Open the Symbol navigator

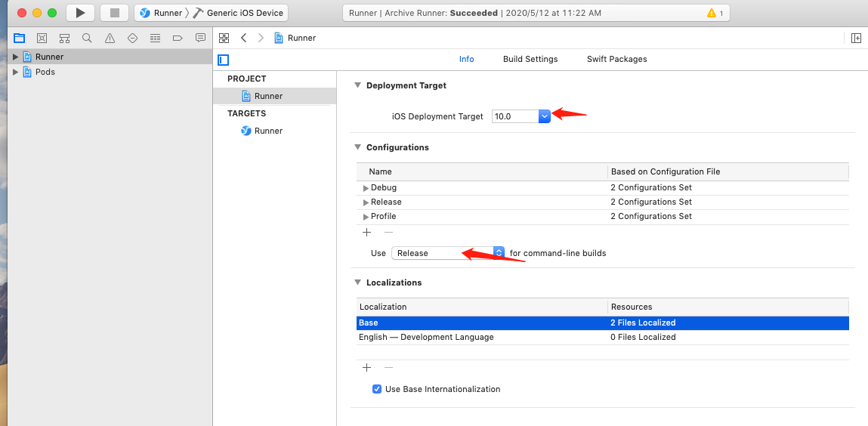[x=65, y=39]
